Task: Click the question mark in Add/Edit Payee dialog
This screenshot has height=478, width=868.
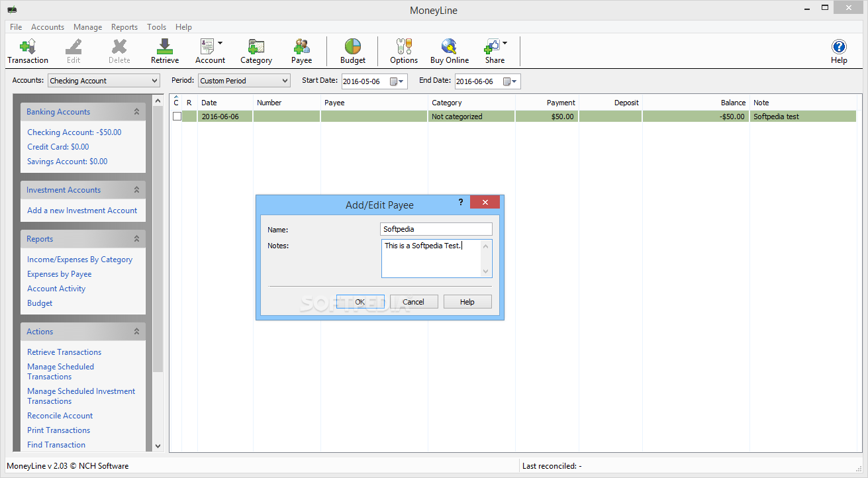Action: [461, 202]
